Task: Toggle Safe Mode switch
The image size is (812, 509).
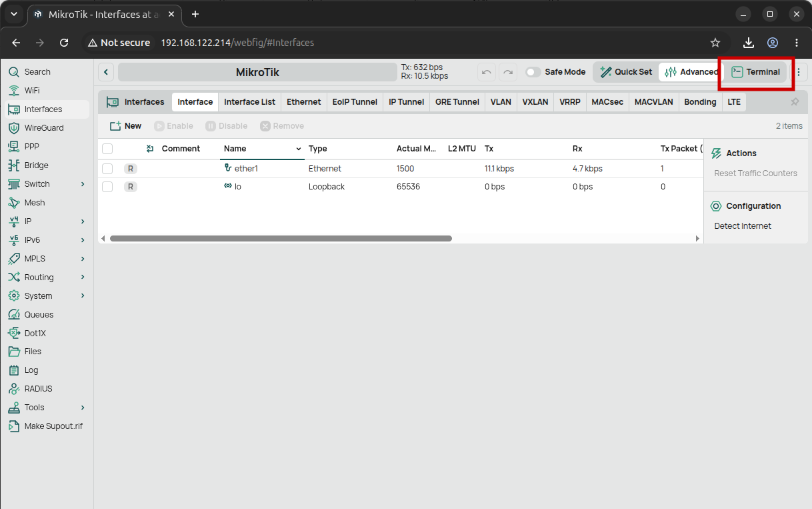Action: [x=533, y=72]
